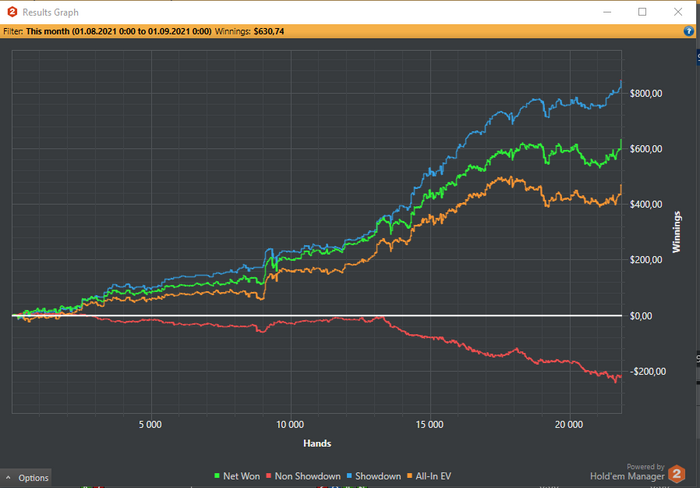Screen dimensions: 700x488
Task: Open the blue help icon
Action: tap(688, 31)
